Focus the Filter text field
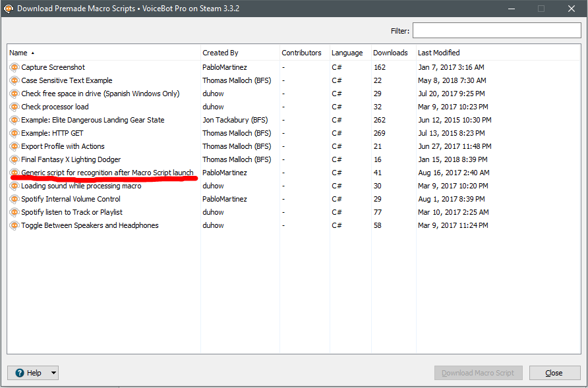588x388 pixels. [x=496, y=31]
